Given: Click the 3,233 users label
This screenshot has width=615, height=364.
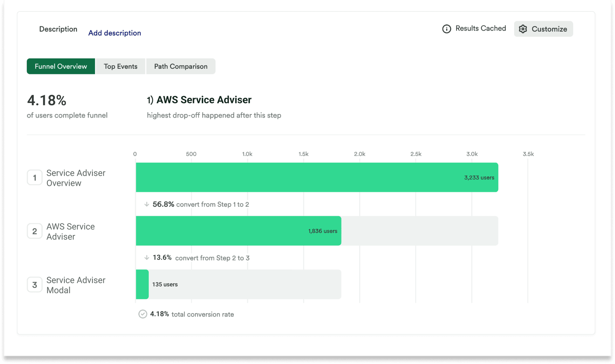Looking at the screenshot, I should 479,177.
